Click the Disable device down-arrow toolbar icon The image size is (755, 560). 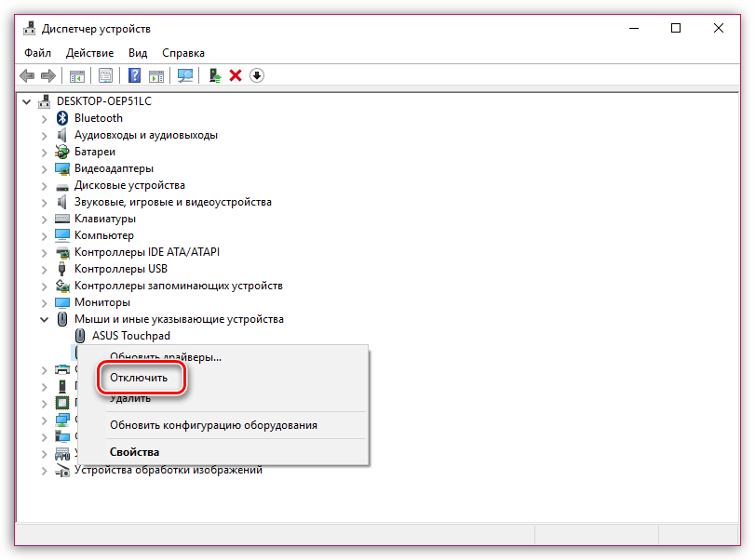point(257,75)
